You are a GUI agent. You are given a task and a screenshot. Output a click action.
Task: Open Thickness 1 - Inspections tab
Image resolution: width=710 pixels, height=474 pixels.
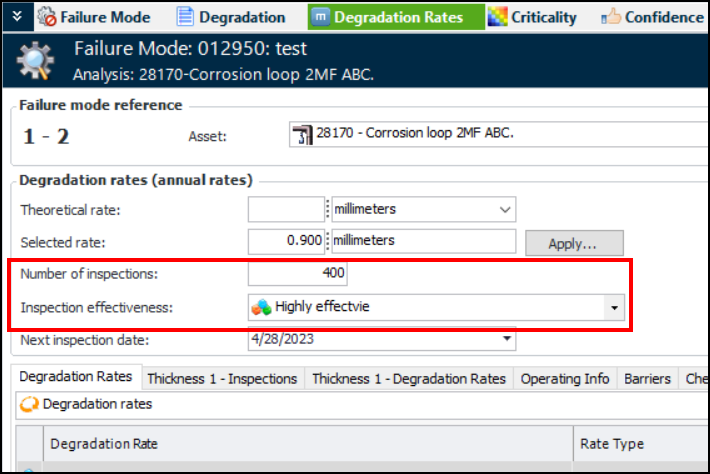222,379
